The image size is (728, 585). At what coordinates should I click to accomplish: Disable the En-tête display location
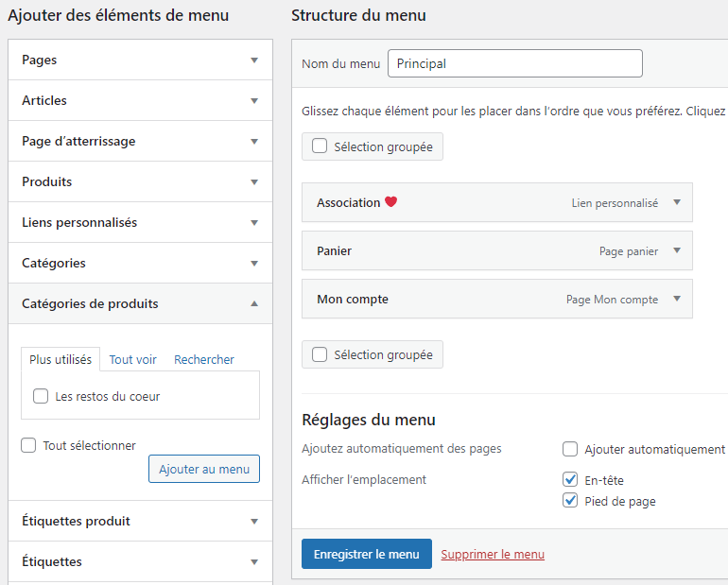click(570, 479)
